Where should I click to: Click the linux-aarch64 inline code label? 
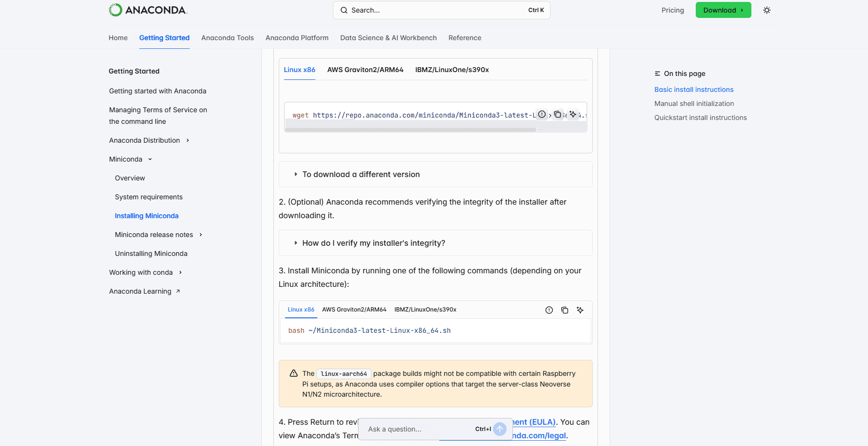click(x=344, y=373)
